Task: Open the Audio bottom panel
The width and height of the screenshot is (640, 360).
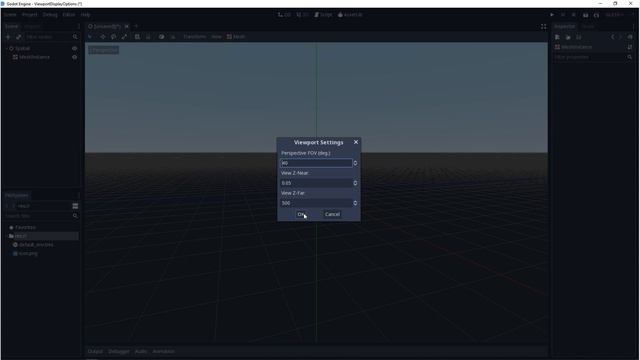Action: pyautogui.click(x=141, y=351)
